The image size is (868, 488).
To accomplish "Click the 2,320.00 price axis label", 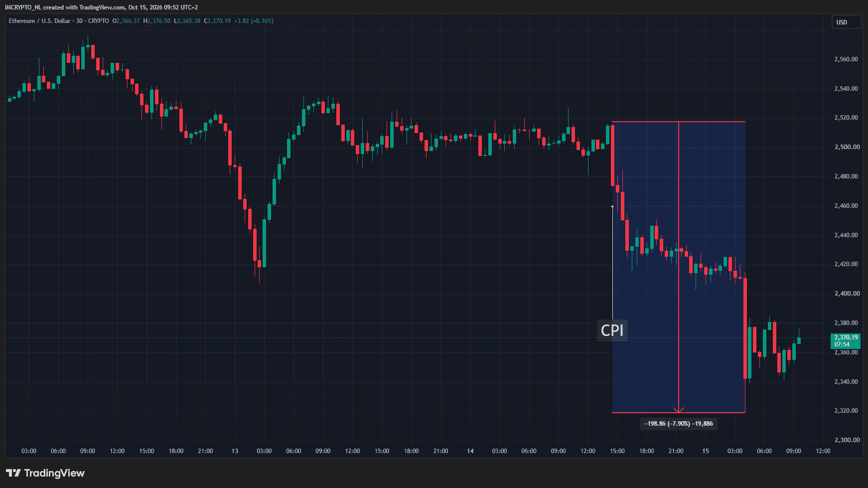I will 846,411.
